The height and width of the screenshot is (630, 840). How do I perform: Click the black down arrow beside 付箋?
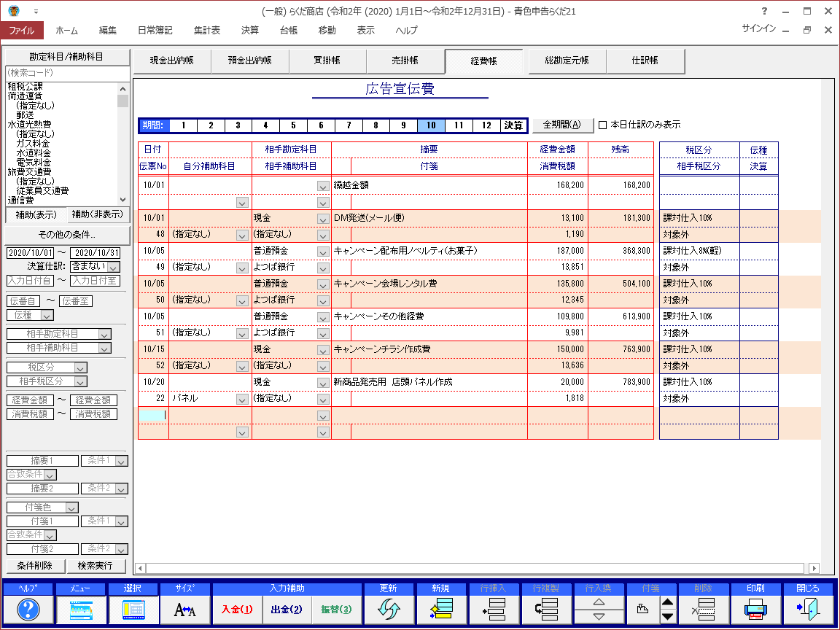667,617
